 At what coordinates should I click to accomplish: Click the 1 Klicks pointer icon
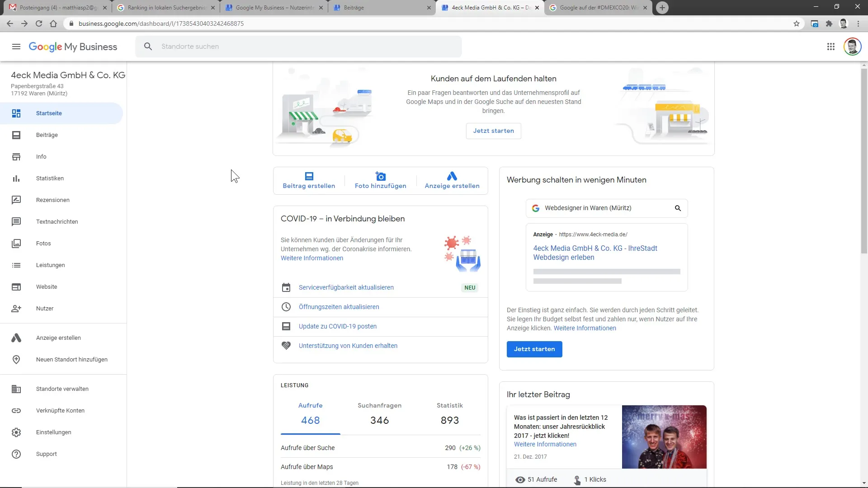[577, 480]
